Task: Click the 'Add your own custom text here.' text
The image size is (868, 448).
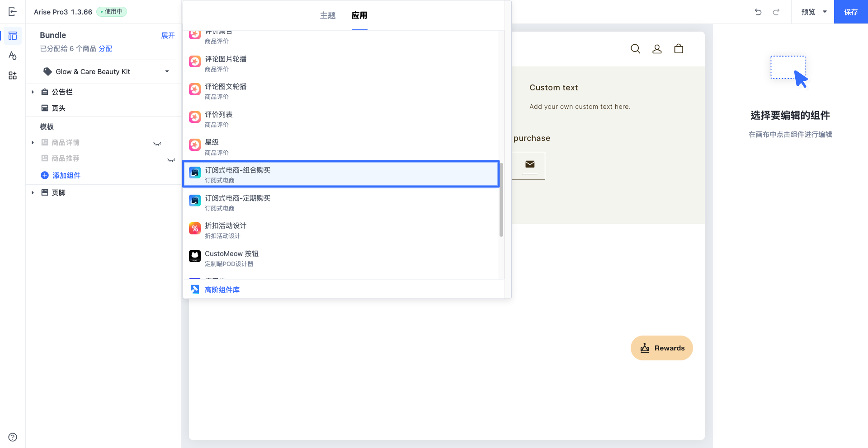Action: (580, 107)
